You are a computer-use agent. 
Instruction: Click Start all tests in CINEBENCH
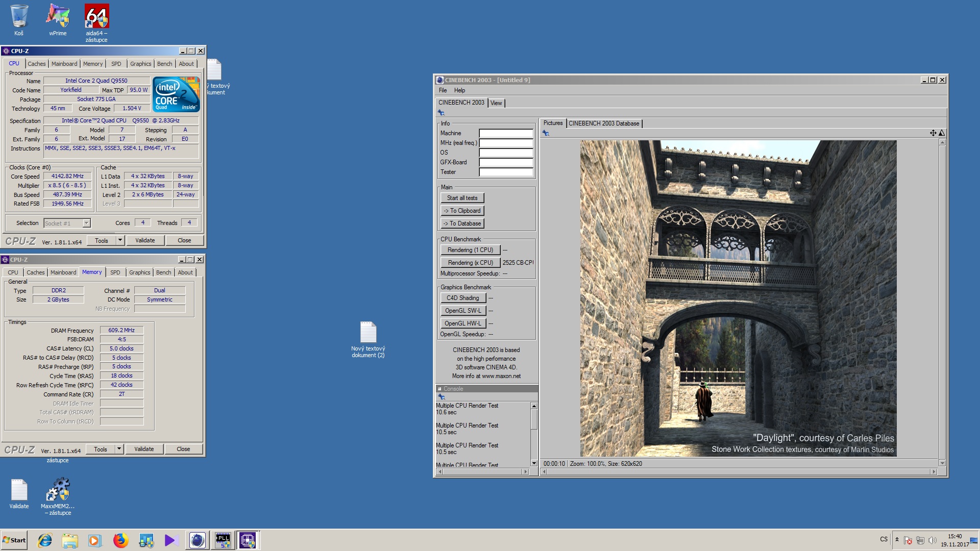coord(462,198)
